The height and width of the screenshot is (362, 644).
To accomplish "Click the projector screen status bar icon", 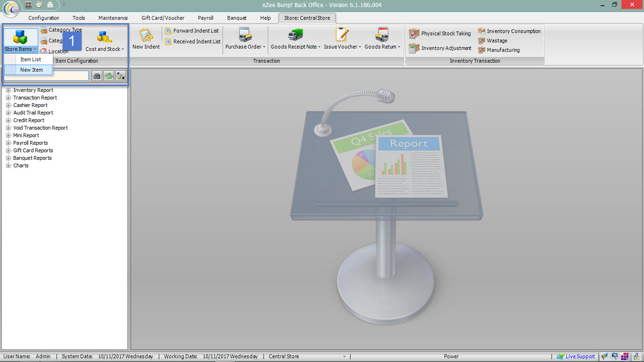I will [x=615, y=356].
